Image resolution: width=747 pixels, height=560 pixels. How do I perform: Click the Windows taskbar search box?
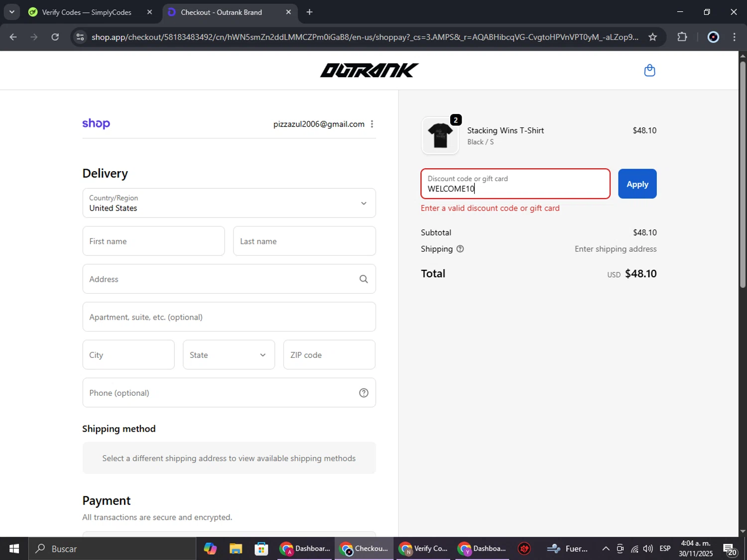click(112, 549)
